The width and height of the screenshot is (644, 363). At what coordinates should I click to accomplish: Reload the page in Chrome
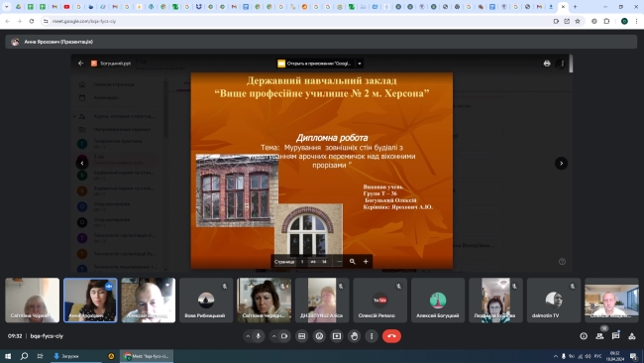coord(32,21)
